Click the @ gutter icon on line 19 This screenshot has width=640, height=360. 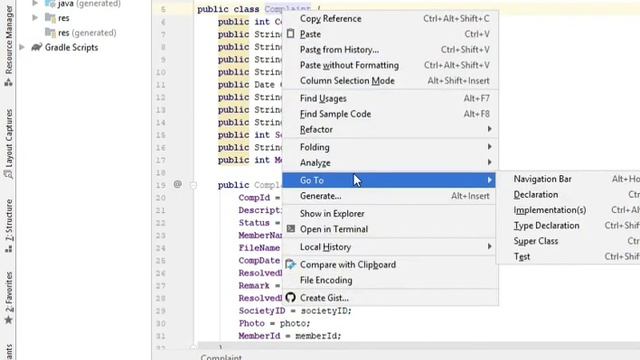click(x=178, y=184)
